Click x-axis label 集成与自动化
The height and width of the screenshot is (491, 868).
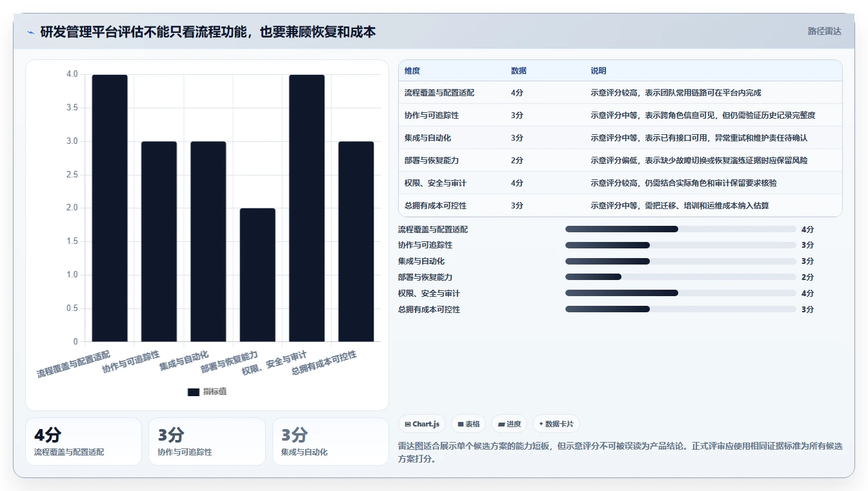pos(184,361)
